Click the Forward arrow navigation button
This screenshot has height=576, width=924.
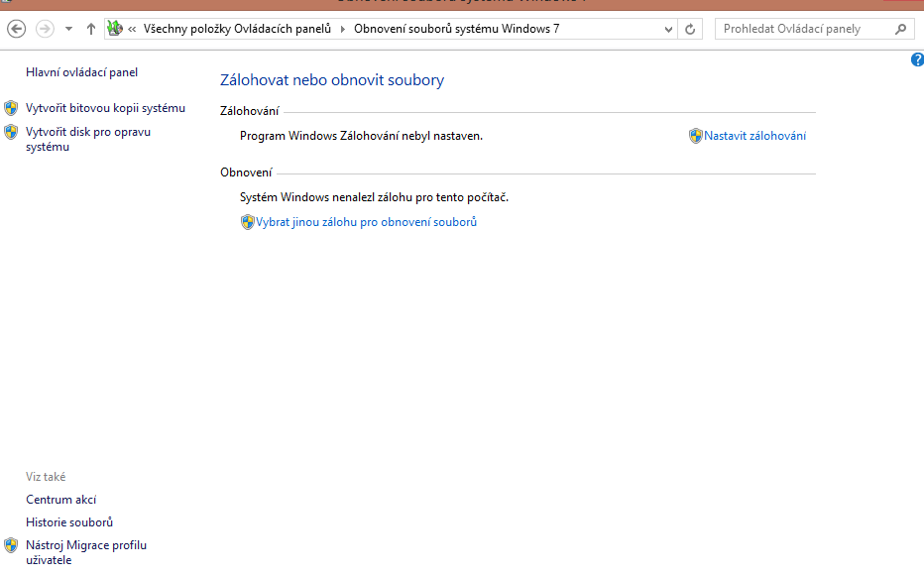point(45,29)
